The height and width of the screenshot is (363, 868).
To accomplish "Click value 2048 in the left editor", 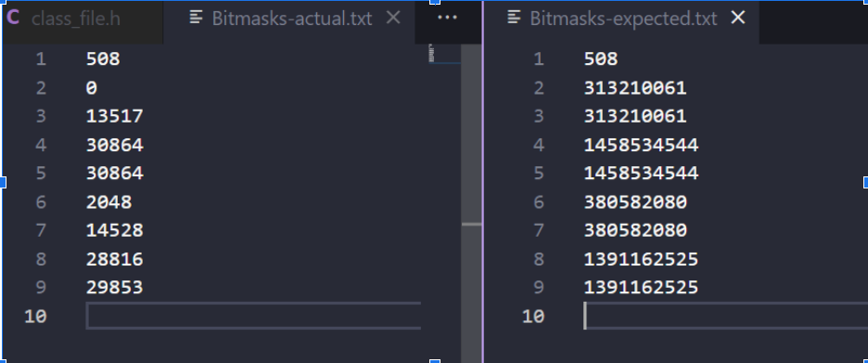I will (x=109, y=201).
